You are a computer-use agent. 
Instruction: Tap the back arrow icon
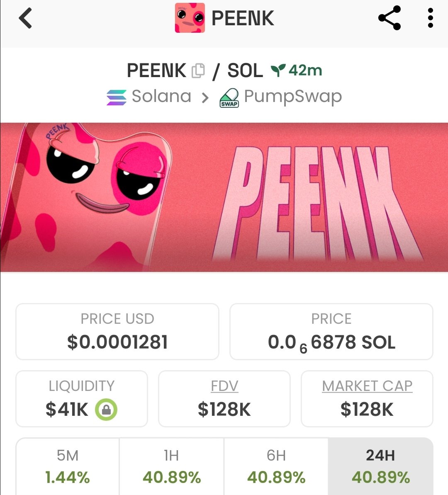pos(26,19)
